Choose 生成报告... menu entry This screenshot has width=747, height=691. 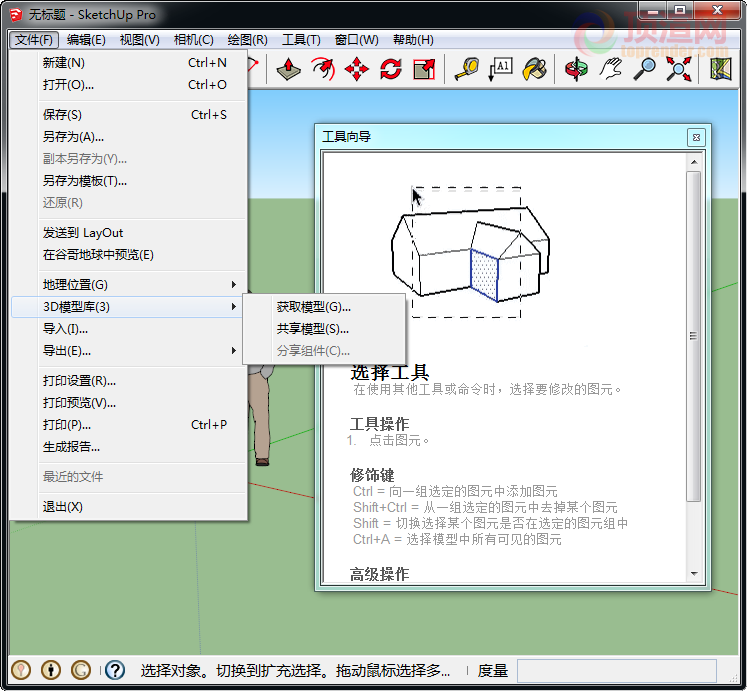128,447
